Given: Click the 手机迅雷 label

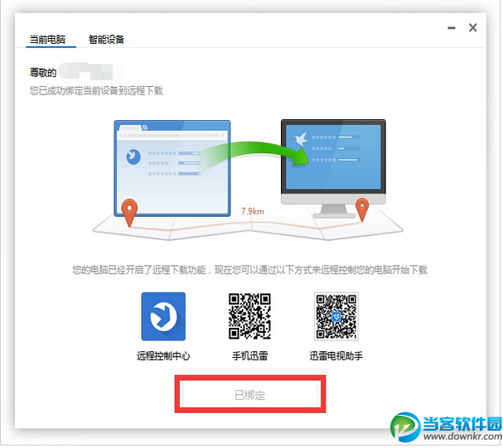Looking at the screenshot, I should click(250, 356).
